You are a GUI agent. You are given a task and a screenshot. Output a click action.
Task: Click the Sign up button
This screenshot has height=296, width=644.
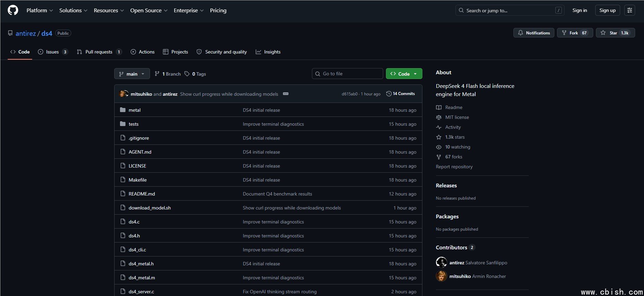point(608,10)
